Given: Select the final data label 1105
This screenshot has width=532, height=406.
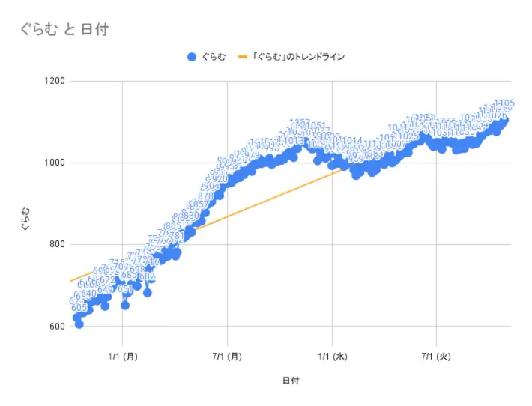Looking at the screenshot, I should 504,103.
